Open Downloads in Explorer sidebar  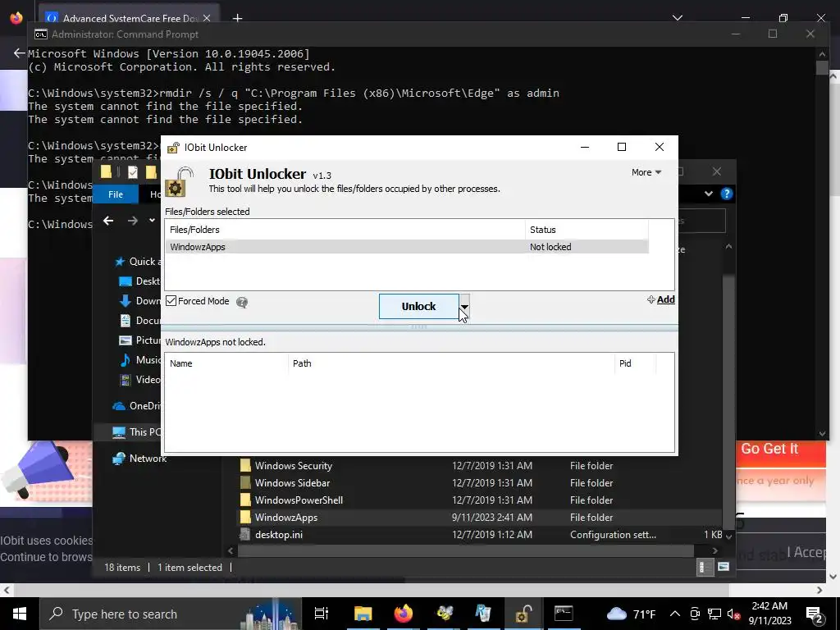point(139,301)
